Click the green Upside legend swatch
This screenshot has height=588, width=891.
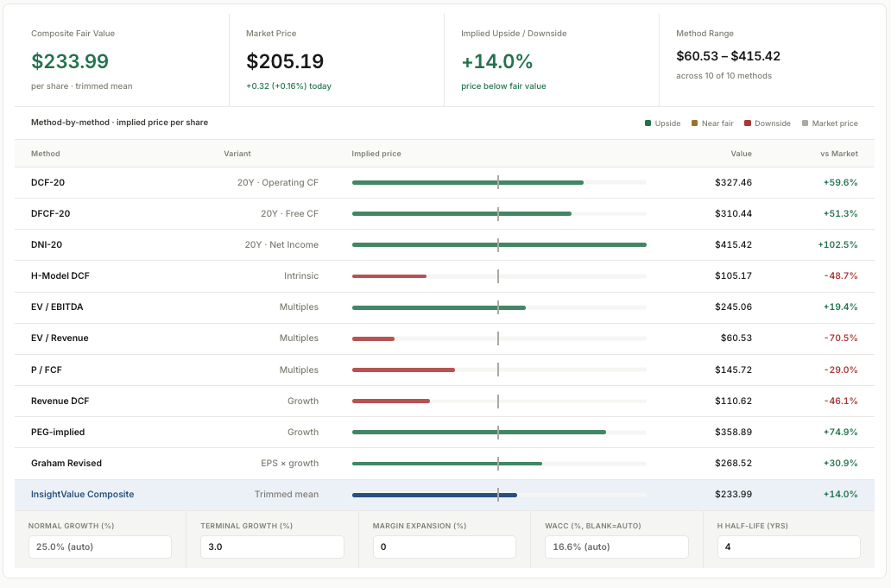[x=648, y=123]
